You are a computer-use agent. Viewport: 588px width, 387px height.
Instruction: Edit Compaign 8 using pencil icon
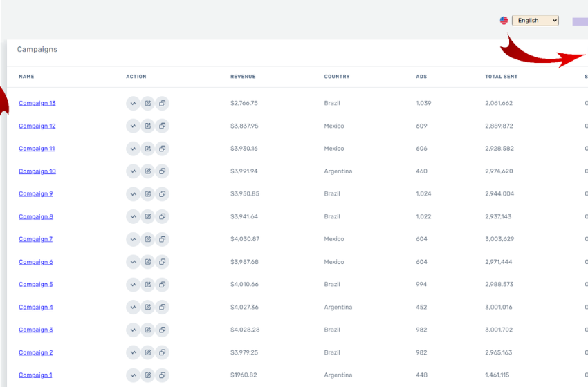pyautogui.click(x=148, y=216)
